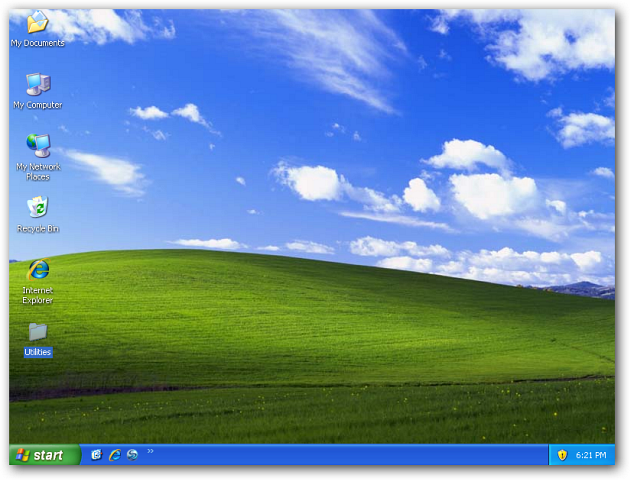Viewport: 630px width, 480px height.
Task: Click the My Computer label text
Action: pyautogui.click(x=38, y=105)
